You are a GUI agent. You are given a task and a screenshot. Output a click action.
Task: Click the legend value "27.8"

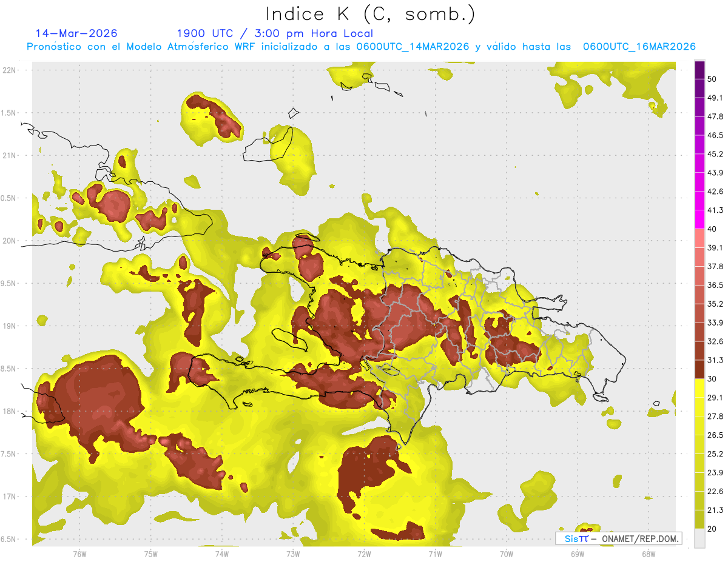(x=715, y=416)
